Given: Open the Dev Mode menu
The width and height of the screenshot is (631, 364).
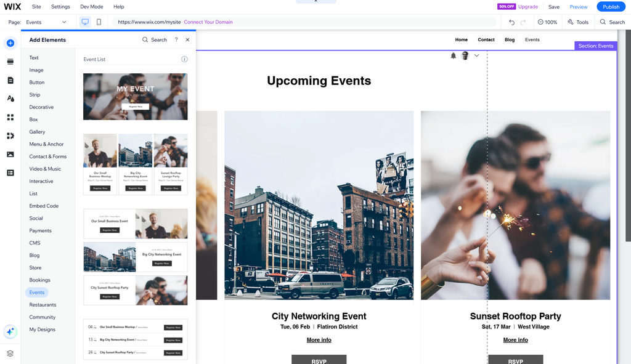Looking at the screenshot, I should click(91, 6).
